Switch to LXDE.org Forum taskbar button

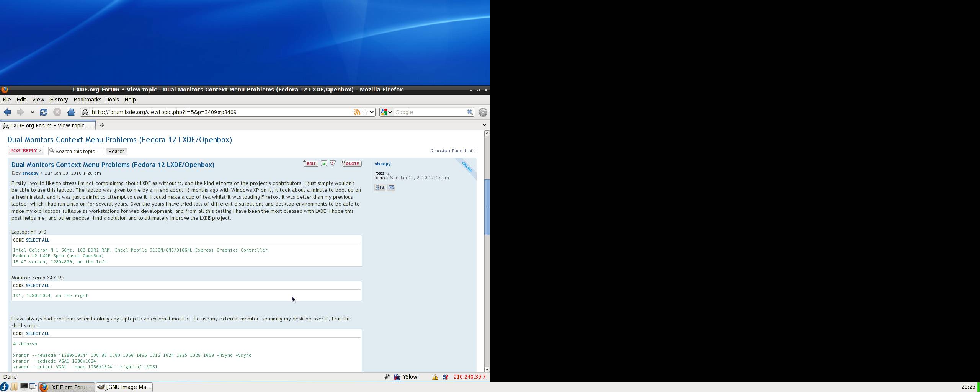point(67,387)
